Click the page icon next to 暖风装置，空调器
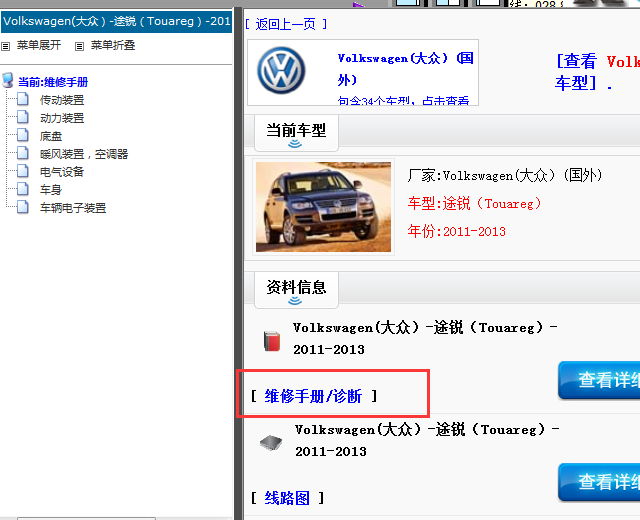The width and height of the screenshot is (640, 520). pos(23,153)
